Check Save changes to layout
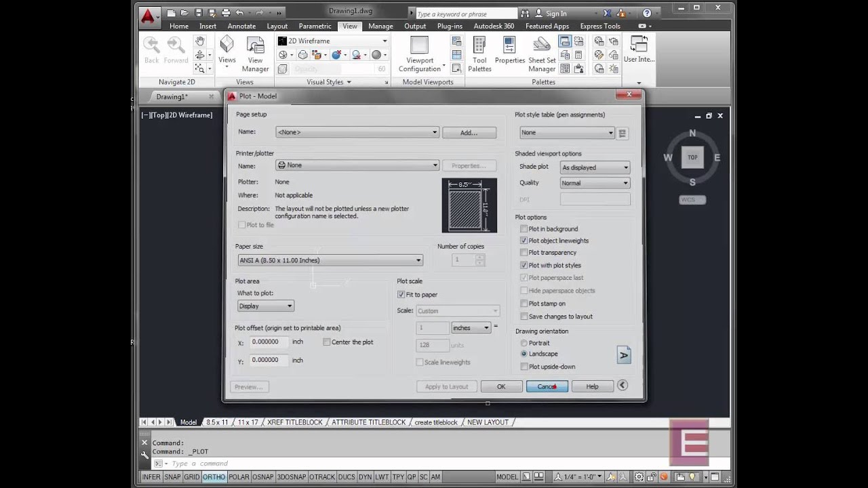The image size is (868, 488). pos(524,317)
